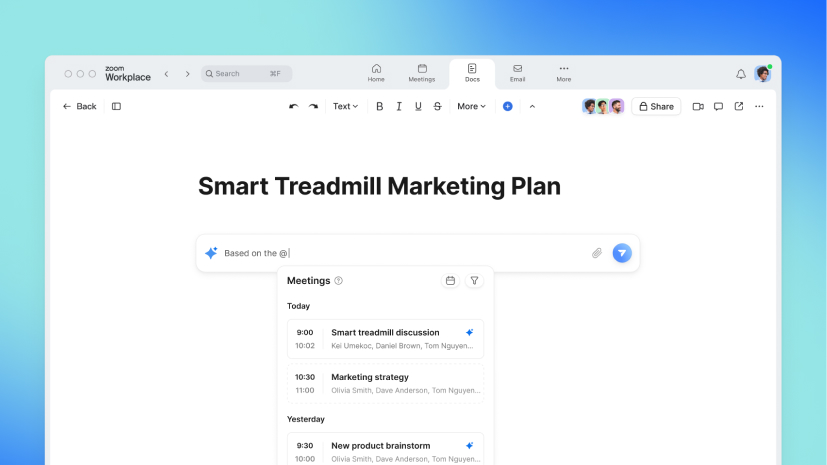Expand the More formatting dropdown
The width and height of the screenshot is (827, 465).
point(471,106)
